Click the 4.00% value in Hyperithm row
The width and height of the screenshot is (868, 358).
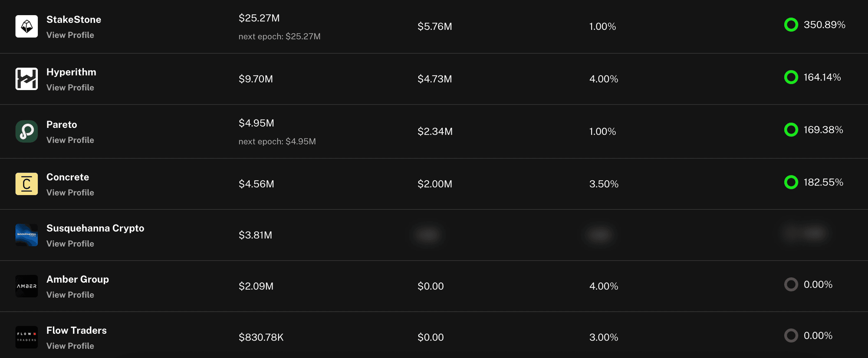[604, 79]
